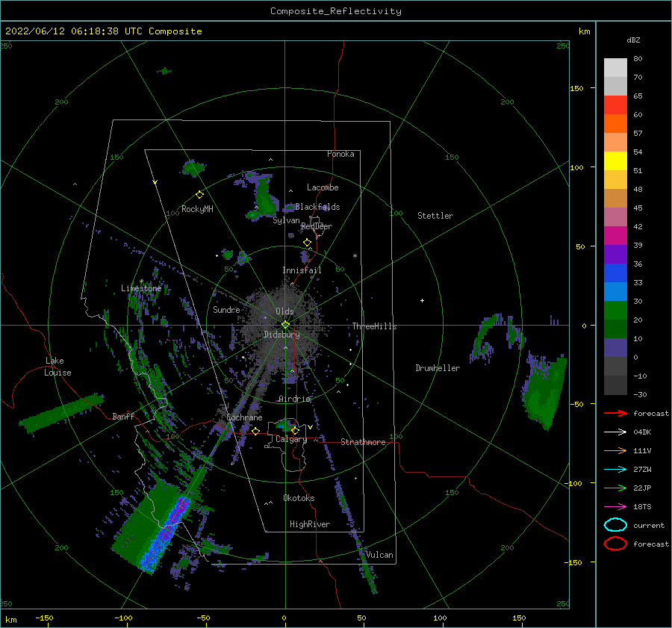
Task: Click the dBZ legend heading
Action: [633, 40]
